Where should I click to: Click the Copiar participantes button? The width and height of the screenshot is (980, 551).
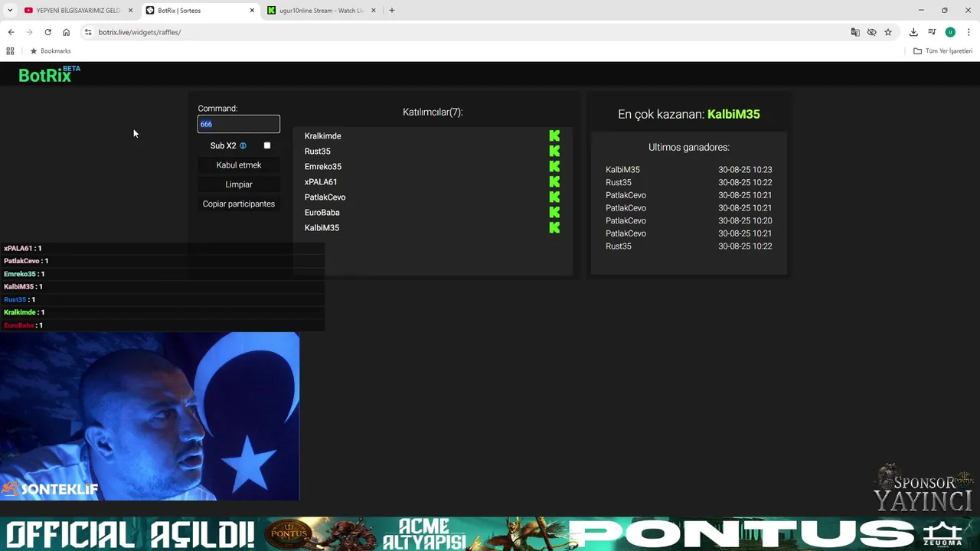(239, 204)
